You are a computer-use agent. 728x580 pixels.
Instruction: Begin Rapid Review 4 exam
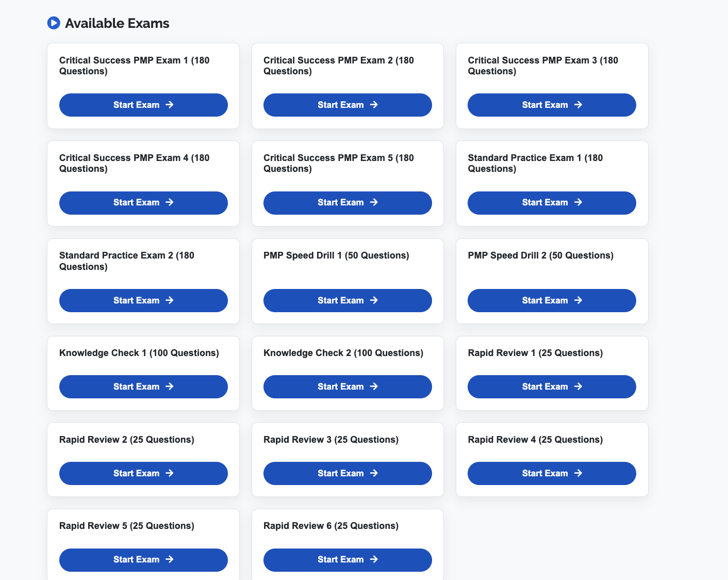(x=552, y=473)
